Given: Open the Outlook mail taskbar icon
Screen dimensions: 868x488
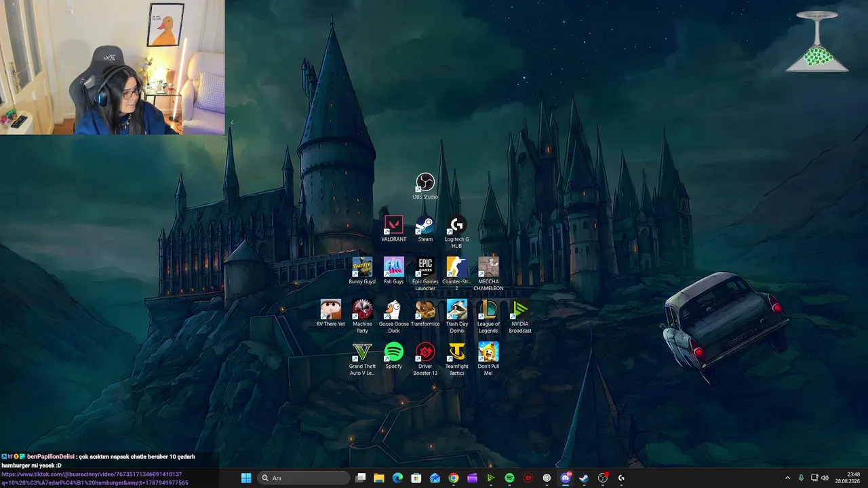Looking at the screenshot, I should coord(435,478).
